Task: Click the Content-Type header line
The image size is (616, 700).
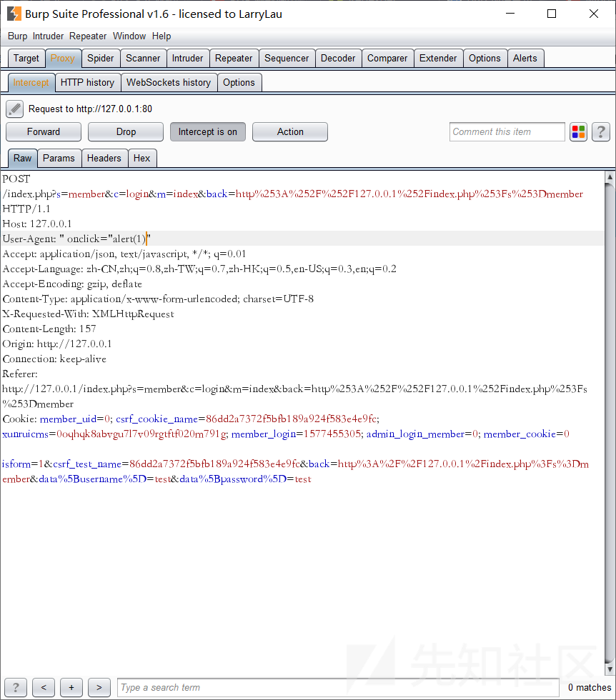Action: tap(158, 299)
